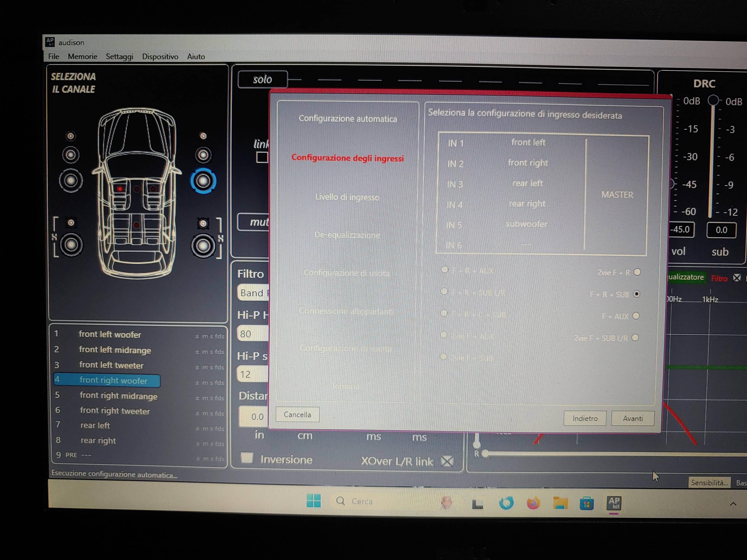The image size is (747, 560).
Task: Select rear right tweeter speaker on car diagram
Action: [x=203, y=224]
